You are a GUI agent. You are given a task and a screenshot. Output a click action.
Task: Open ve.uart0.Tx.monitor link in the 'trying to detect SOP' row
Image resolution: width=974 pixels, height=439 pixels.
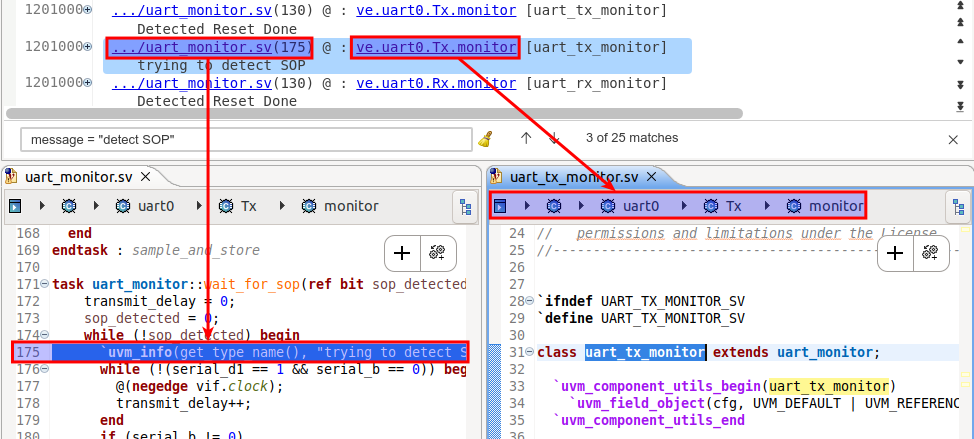[x=435, y=48]
